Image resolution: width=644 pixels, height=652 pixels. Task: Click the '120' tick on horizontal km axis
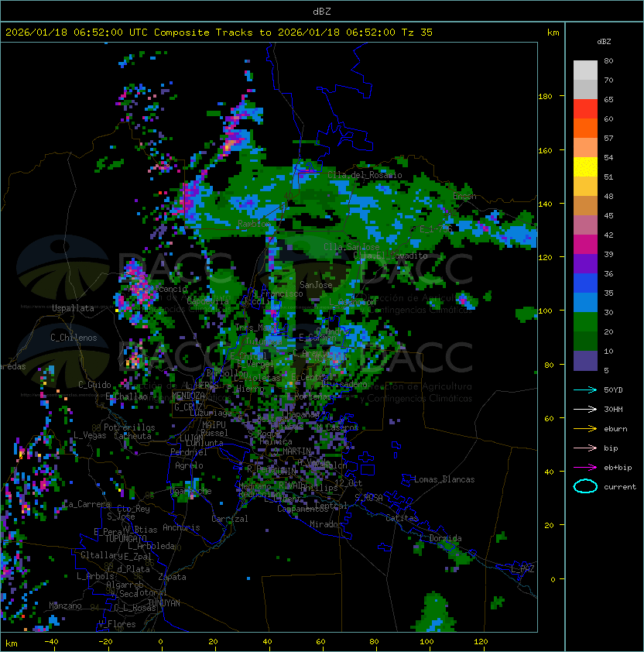coord(481,642)
